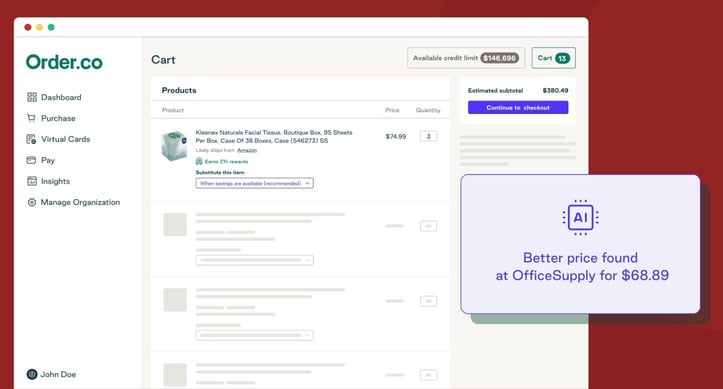
Task: Open the Cart button showing 13 items
Action: click(x=553, y=58)
